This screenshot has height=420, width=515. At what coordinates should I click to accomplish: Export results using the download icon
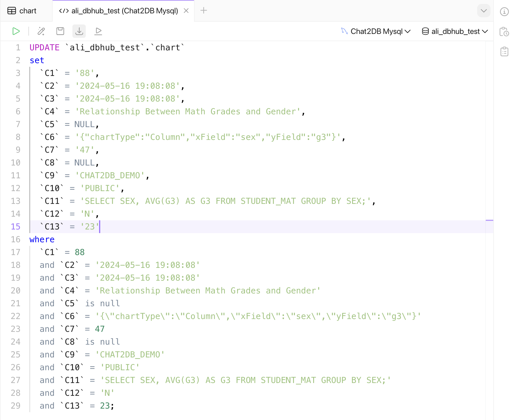pyautogui.click(x=79, y=31)
